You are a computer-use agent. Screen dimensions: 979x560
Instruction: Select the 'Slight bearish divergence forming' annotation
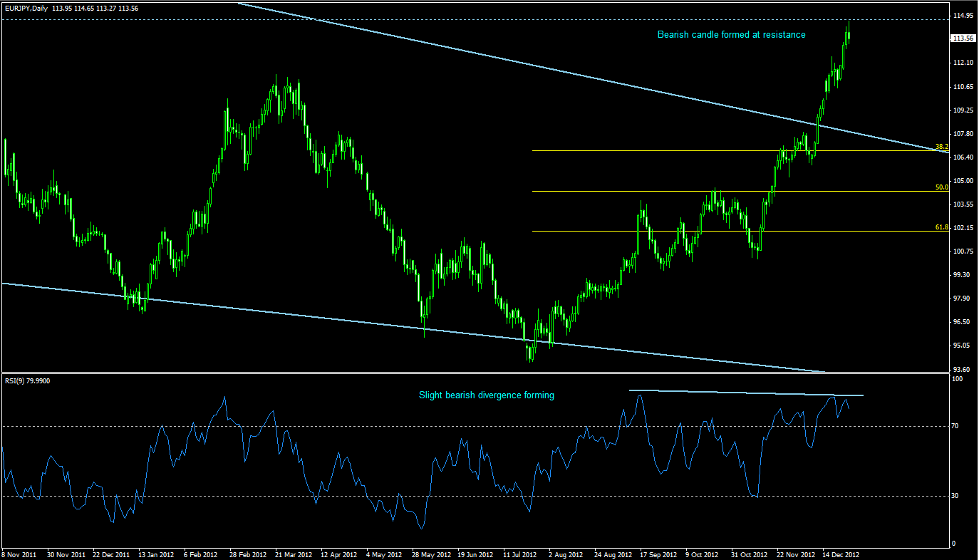486,395
